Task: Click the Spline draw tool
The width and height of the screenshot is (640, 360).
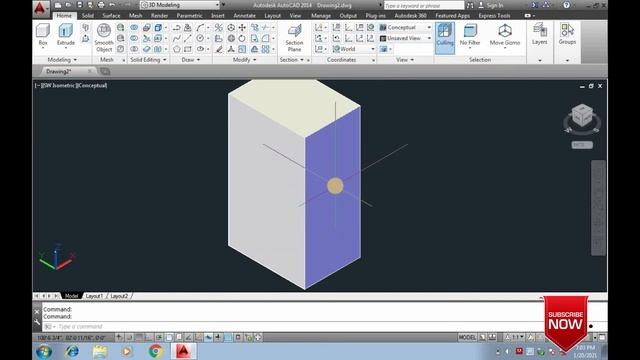Action: point(176,38)
